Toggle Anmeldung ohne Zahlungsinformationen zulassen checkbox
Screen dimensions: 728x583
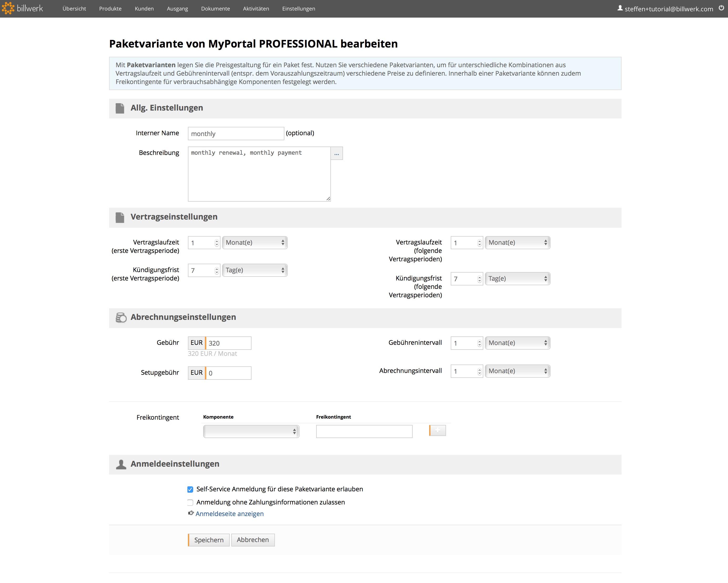pyautogui.click(x=190, y=502)
